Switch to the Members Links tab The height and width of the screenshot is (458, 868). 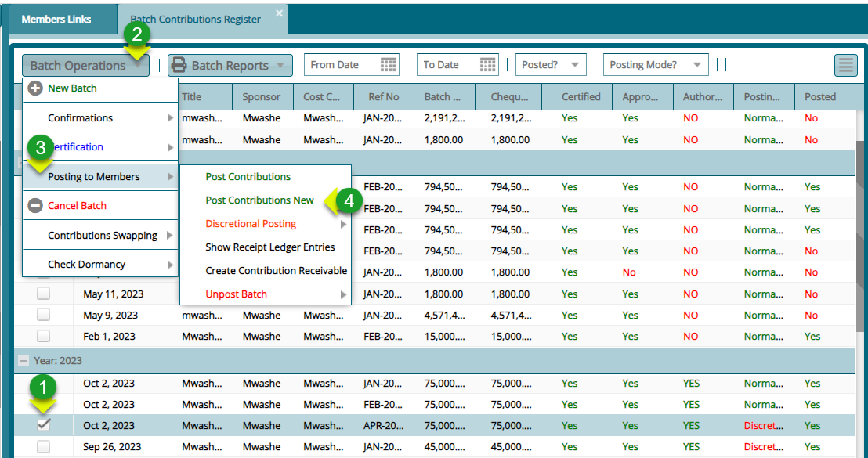click(x=56, y=19)
